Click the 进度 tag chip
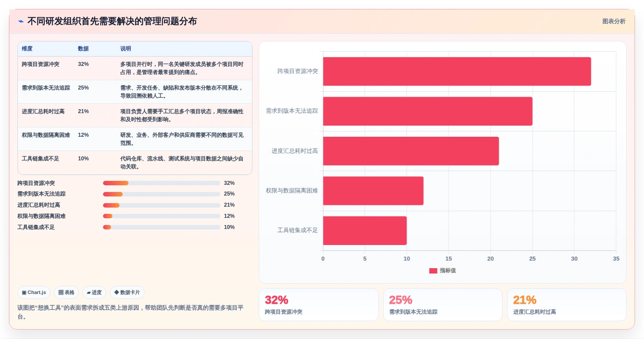 (94, 293)
